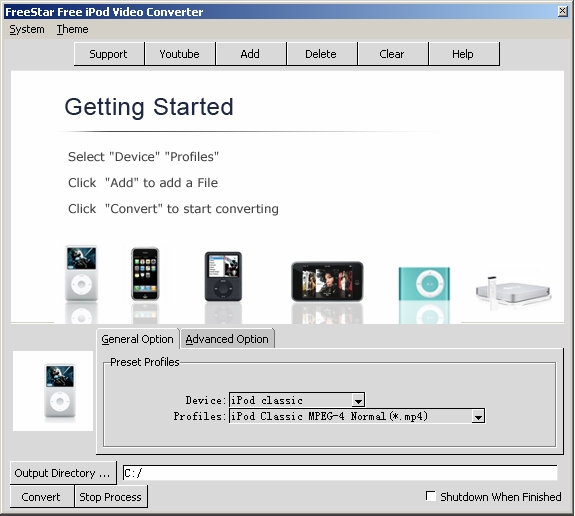
Task: Click the output path field showing C:/
Action: coord(340,473)
